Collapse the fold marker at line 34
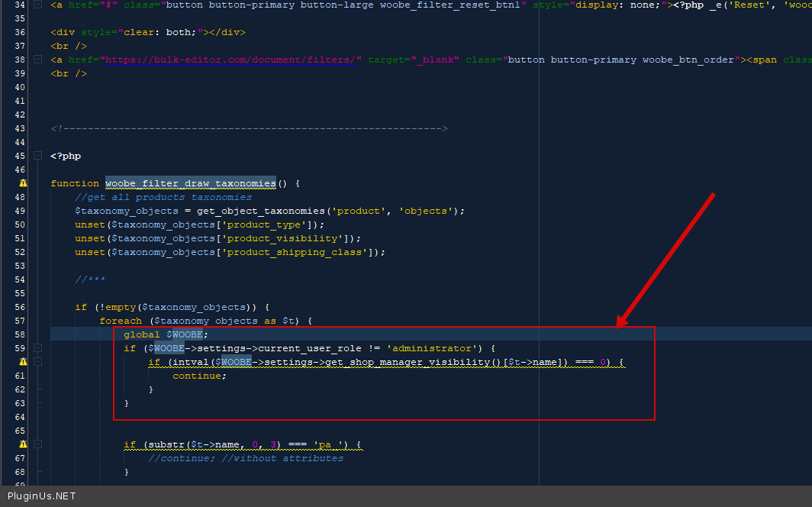812x507 pixels. [x=37, y=5]
